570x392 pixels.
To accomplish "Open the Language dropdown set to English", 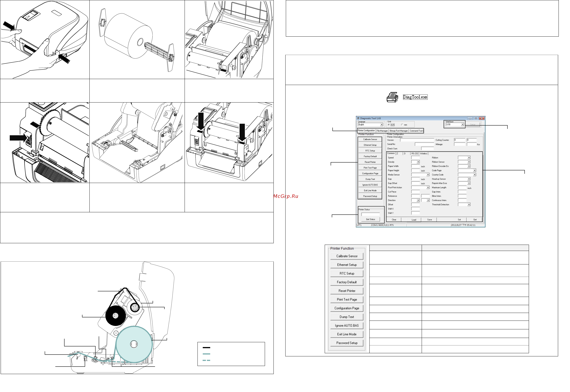I will coord(371,125).
